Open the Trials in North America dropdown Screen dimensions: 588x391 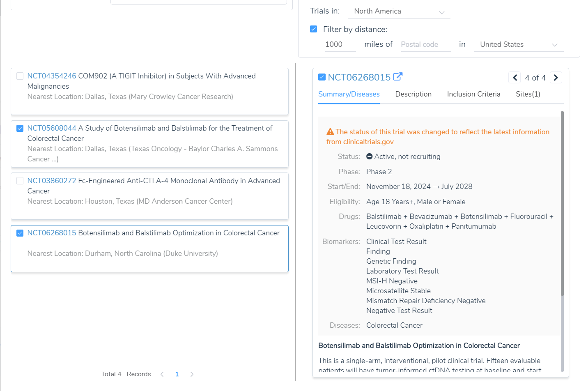[399, 11]
